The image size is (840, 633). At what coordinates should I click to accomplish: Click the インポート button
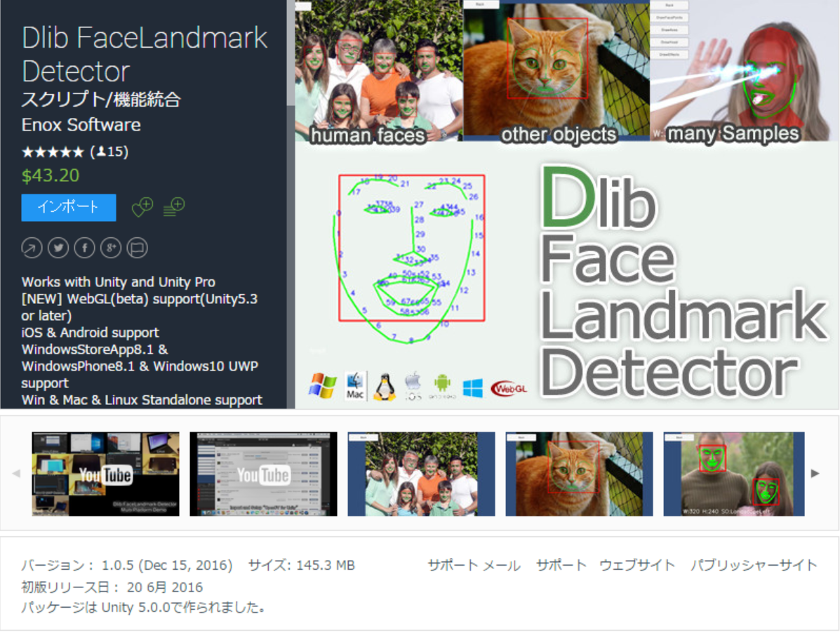[x=68, y=207]
